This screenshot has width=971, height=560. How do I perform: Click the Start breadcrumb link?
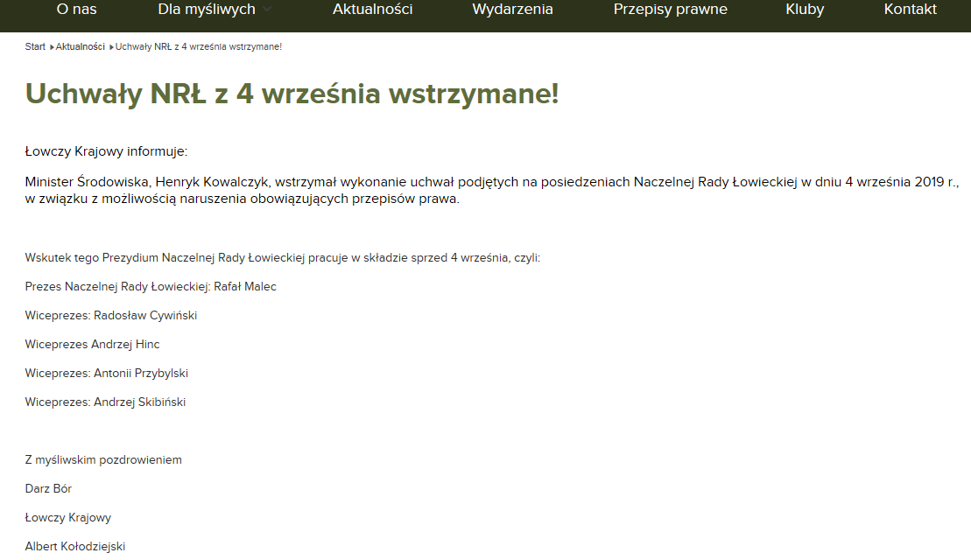35,46
